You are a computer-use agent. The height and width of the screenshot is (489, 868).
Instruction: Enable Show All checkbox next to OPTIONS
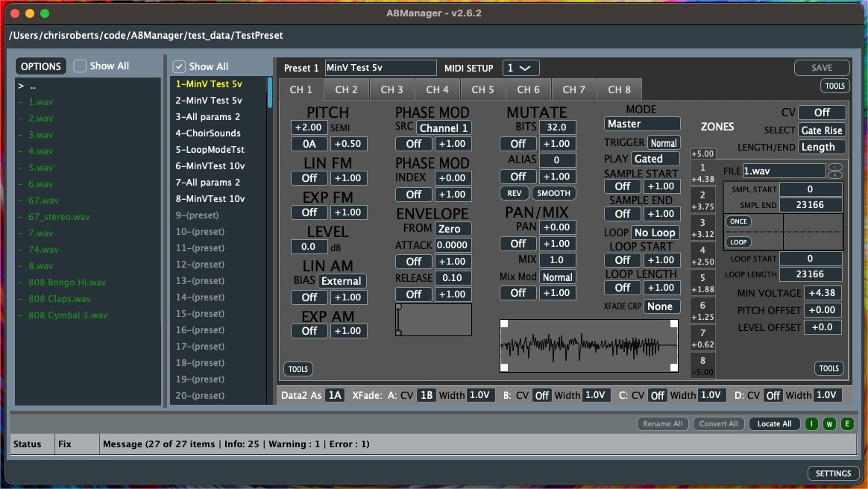[x=81, y=66]
